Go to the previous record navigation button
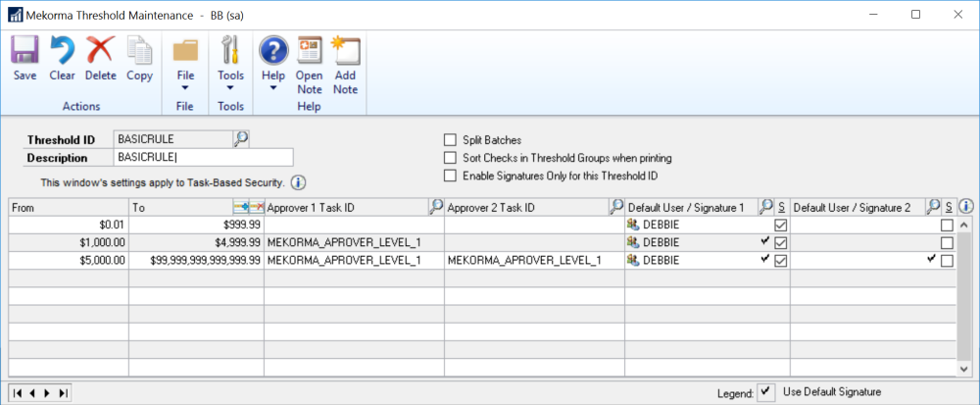The width and height of the screenshot is (980, 405). click(32, 393)
